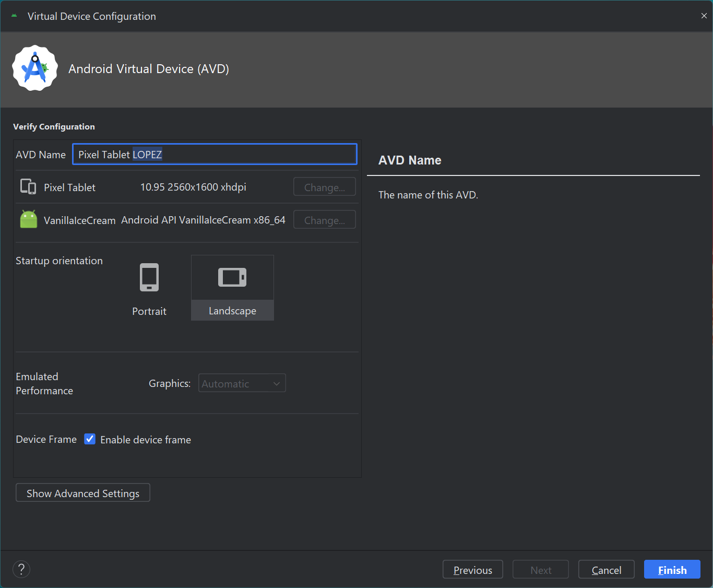Go back with the Previous button
713x588 pixels.
click(x=473, y=570)
